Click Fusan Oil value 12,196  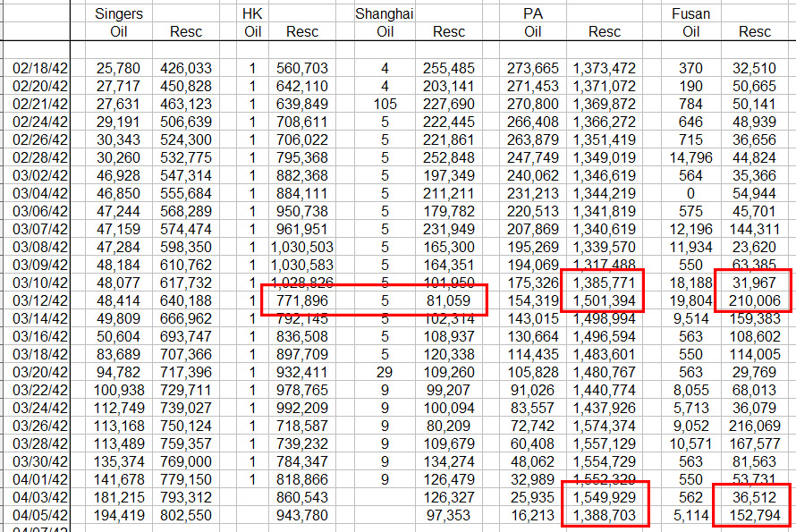tap(690, 230)
